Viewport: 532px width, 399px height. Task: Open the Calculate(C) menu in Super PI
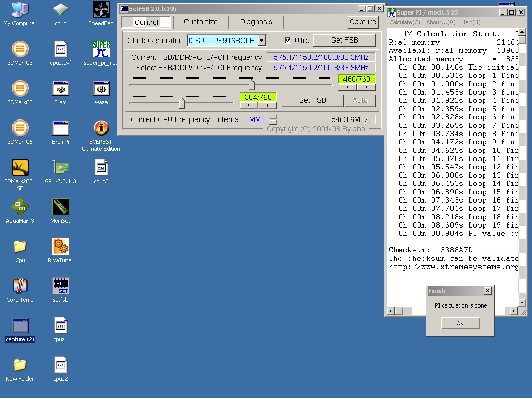[x=404, y=22]
